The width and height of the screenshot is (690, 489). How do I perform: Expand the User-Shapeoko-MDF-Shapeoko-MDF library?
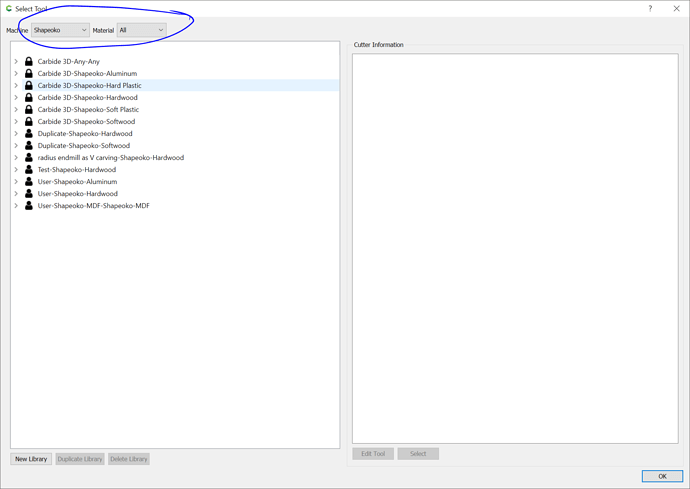(16, 206)
